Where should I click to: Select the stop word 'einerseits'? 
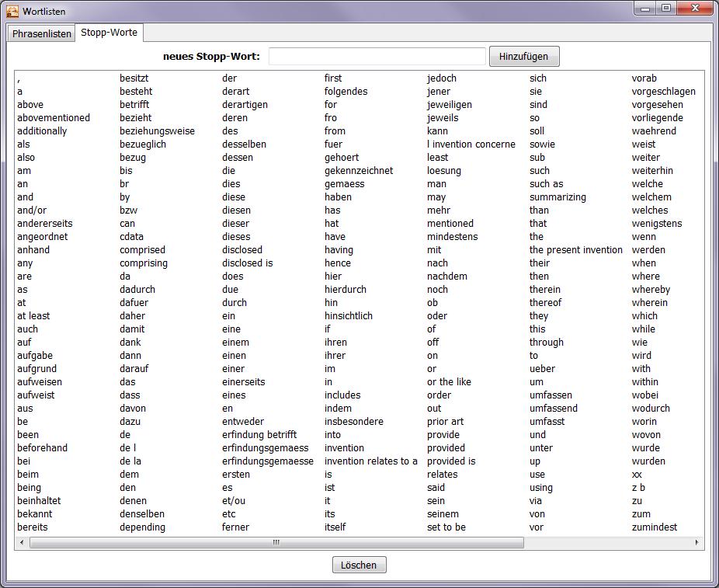pos(244,382)
